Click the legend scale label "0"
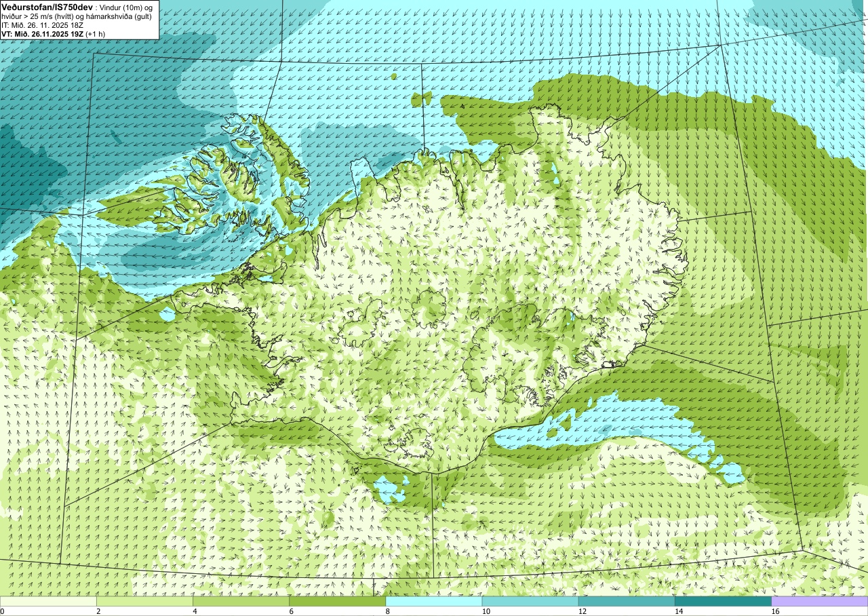The image size is (868, 616). pyautogui.click(x=3, y=611)
